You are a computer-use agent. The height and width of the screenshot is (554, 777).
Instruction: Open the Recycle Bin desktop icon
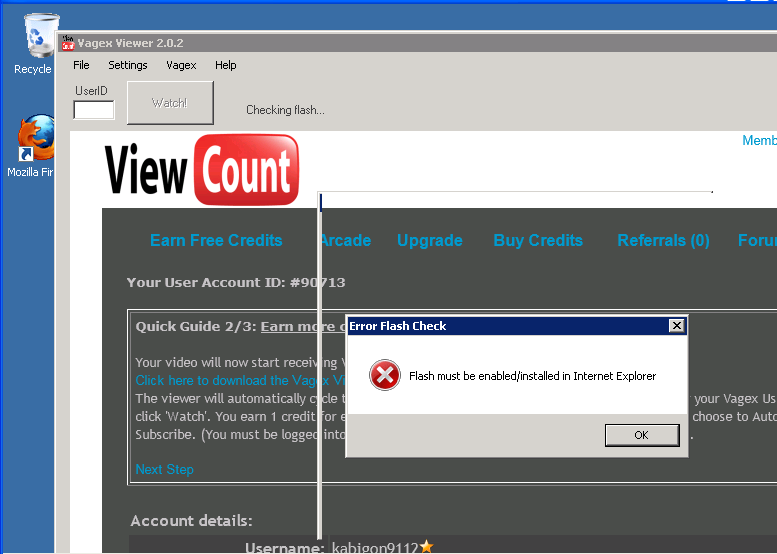pos(39,44)
